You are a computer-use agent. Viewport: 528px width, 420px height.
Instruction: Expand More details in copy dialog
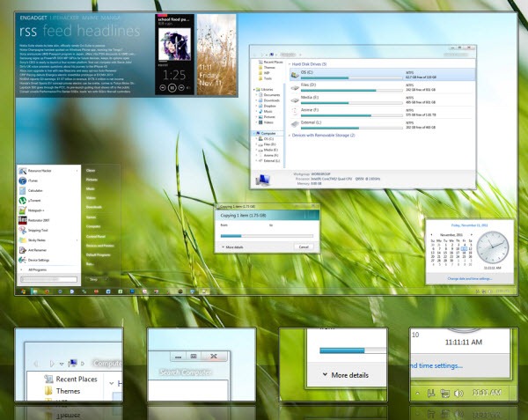point(232,247)
